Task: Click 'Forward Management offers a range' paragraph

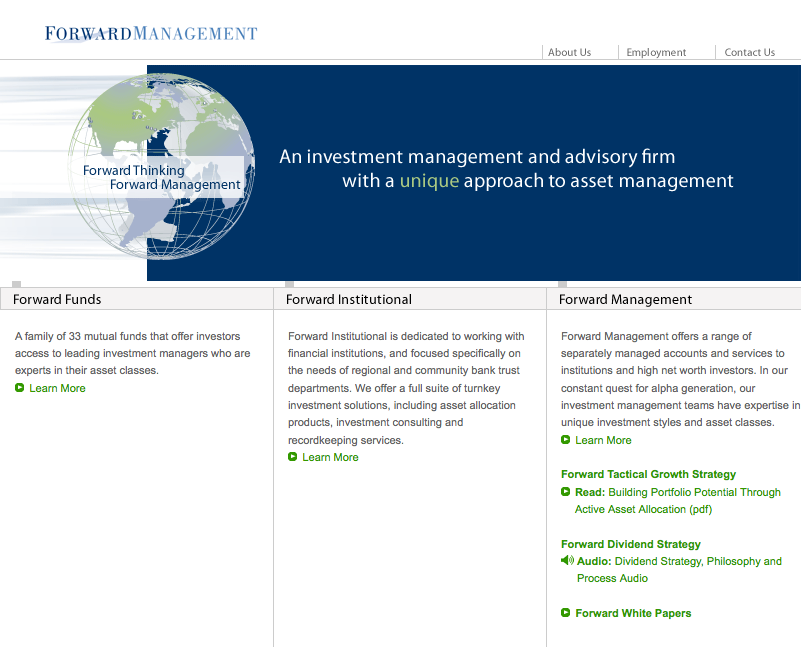Action: click(680, 379)
